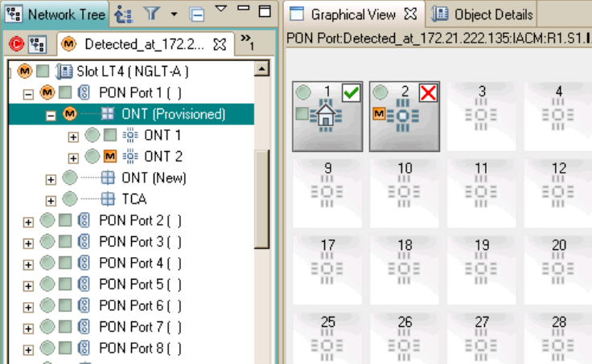Click the Collapse All icon in Network Tree
This screenshot has width=592, height=364.
196,14
